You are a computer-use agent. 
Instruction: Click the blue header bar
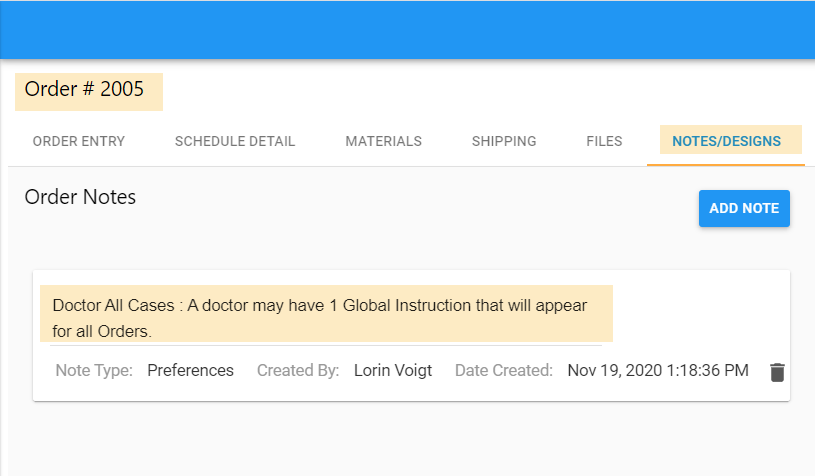point(407,29)
